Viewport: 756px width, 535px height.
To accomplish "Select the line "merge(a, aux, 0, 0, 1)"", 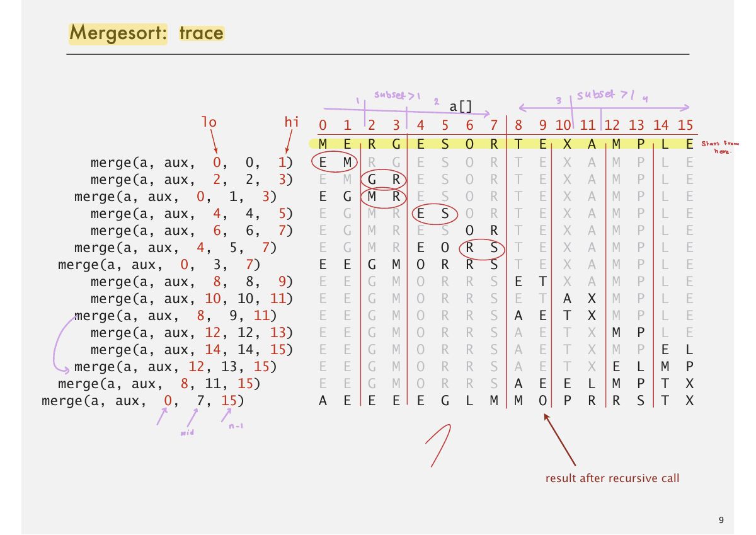I will (192, 163).
